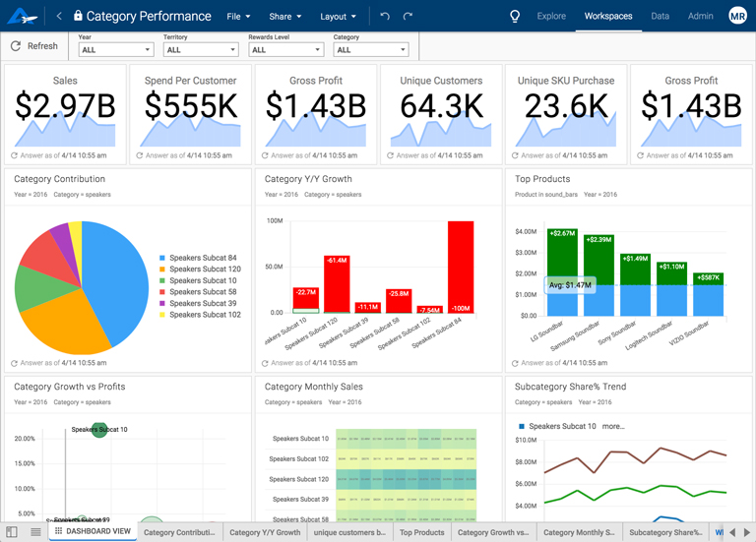Open the Territory filter dropdown
The width and height of the screenshot is (756, 542).
click(201, 49)
